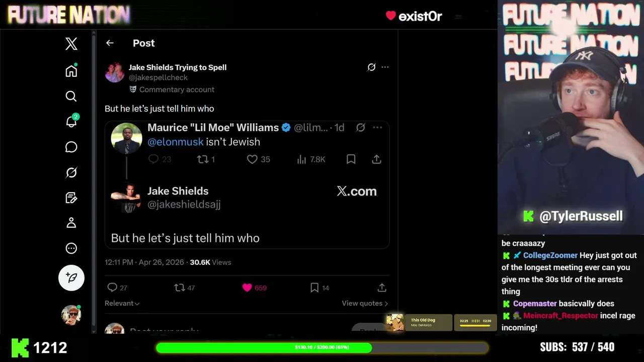The width and height of the screenshot is (644, 362).
Task: Open the Explore search icon in sidebar
Action: coord(71,96)
